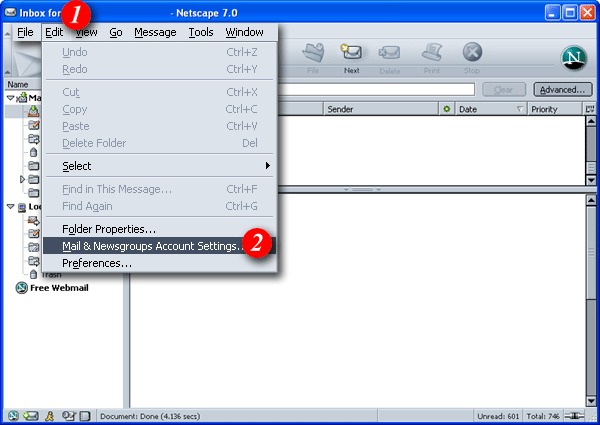Screen dimensions: 600x425
Task: Open Navigator from the status bar icon
Action: tap(13, 415)
